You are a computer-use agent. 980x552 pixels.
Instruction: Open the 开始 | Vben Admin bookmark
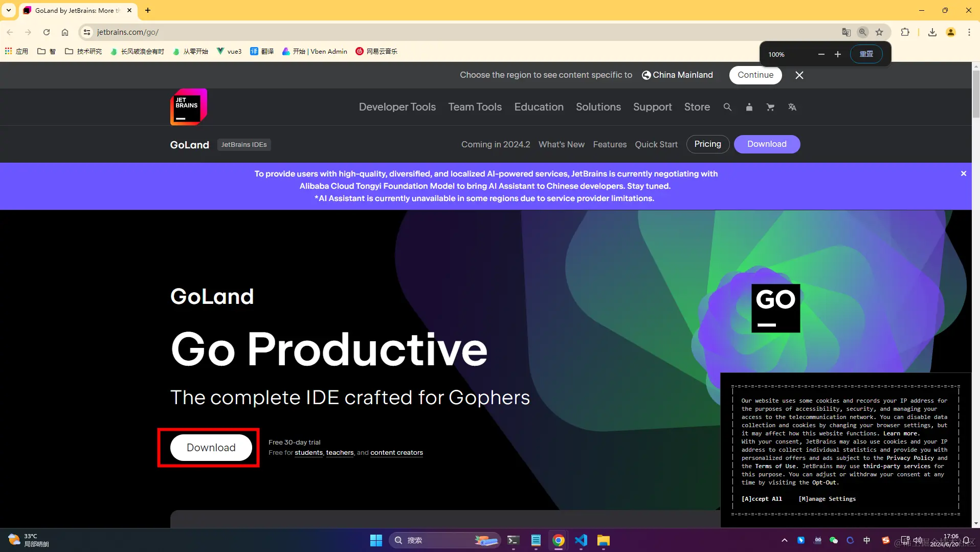[x=315, y=51]
